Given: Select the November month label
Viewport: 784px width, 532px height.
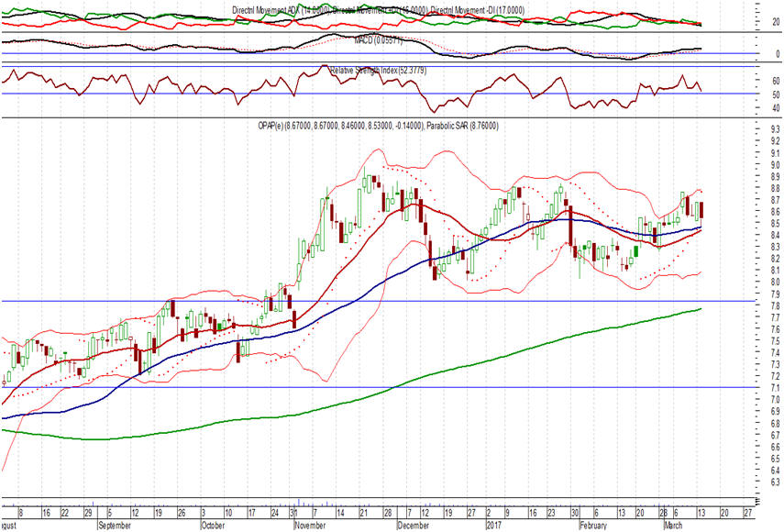Looking at the screenshot, I should click(x=310, y=526).
